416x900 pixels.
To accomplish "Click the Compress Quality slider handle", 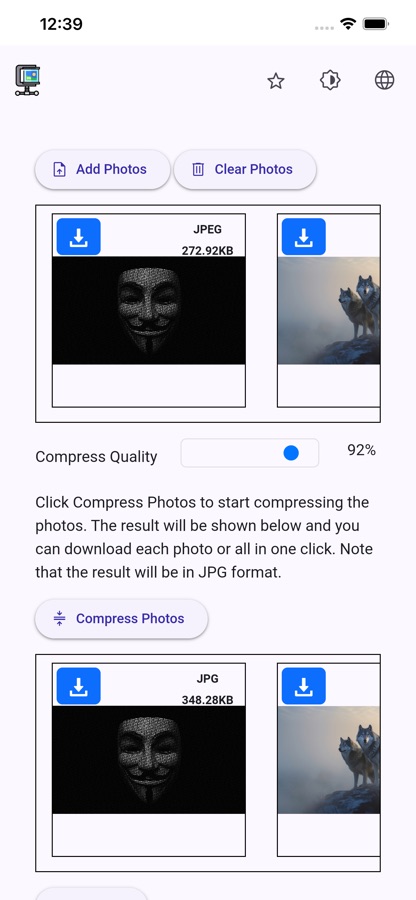I will point(291,453).
